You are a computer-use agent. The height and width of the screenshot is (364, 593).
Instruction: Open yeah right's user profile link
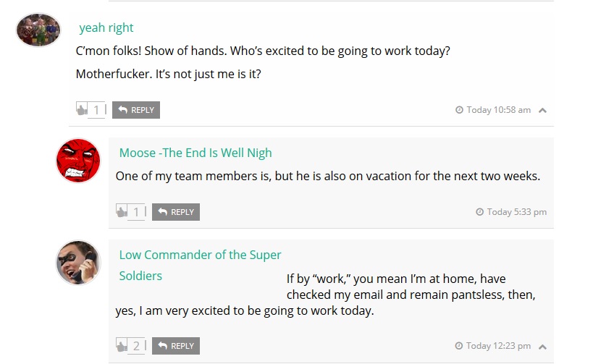[x=106, y=27]
